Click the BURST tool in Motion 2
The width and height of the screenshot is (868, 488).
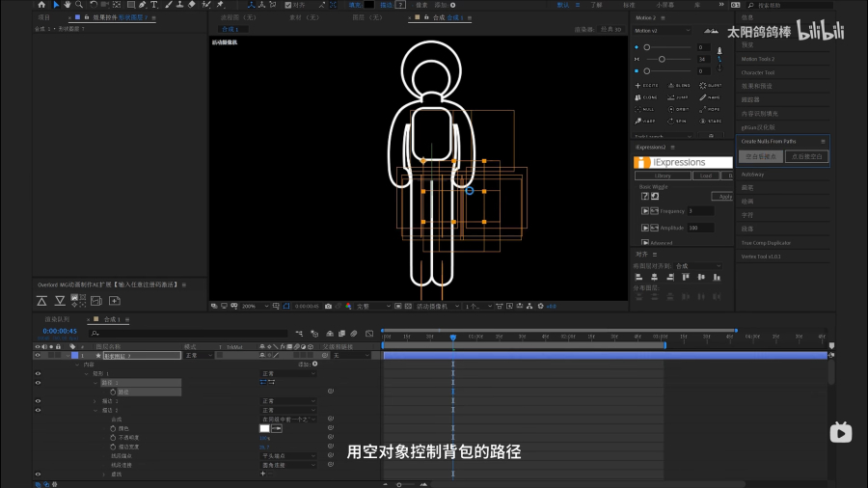711,85
